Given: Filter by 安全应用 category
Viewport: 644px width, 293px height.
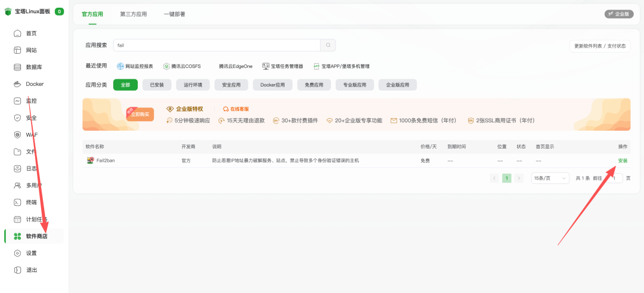Looking at the screenshot, I should pyautogui.click(x=231, y=85).
